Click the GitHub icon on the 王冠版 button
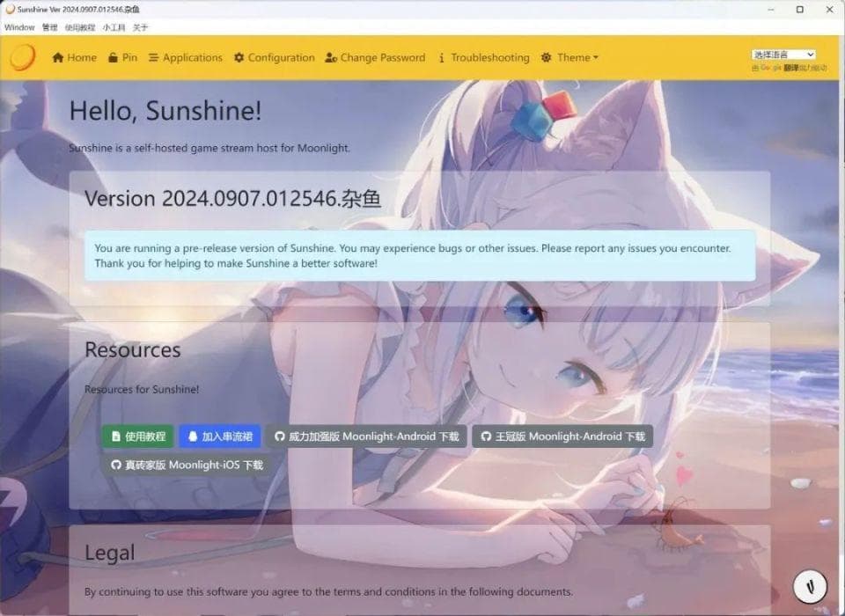 pos(486,436)
